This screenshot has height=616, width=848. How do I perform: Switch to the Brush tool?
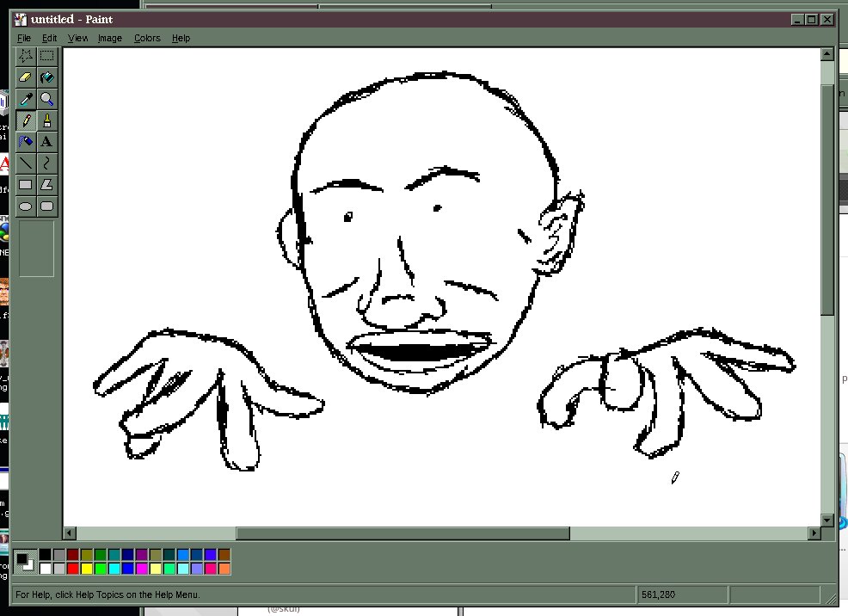click(47, 120)
